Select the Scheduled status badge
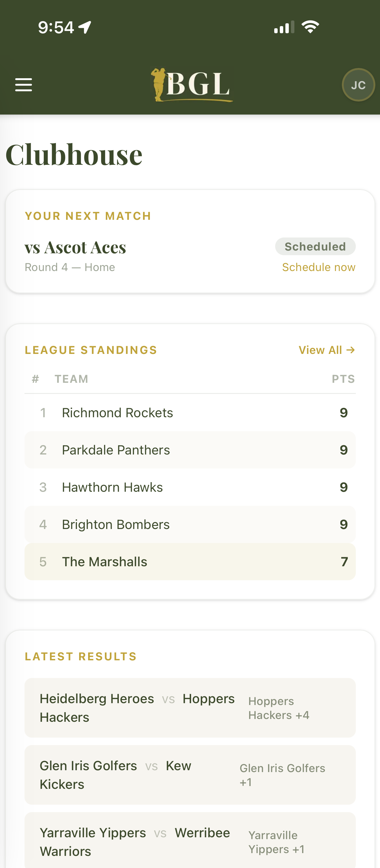Screen dimensions: 380x868 point(315,246)
